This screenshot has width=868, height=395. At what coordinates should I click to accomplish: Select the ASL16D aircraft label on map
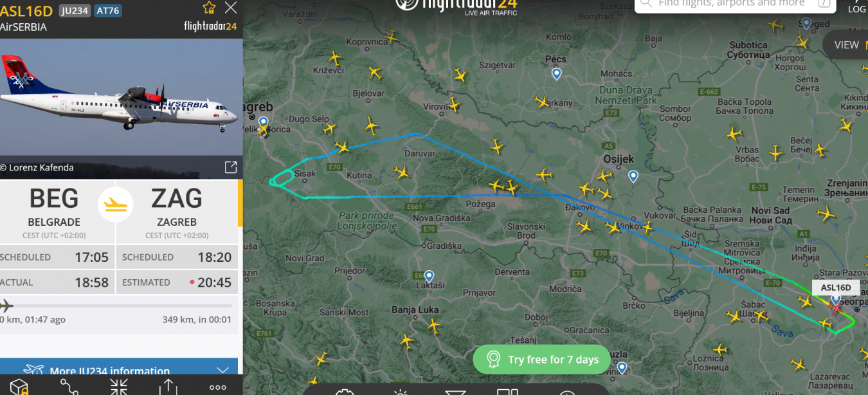836,288
